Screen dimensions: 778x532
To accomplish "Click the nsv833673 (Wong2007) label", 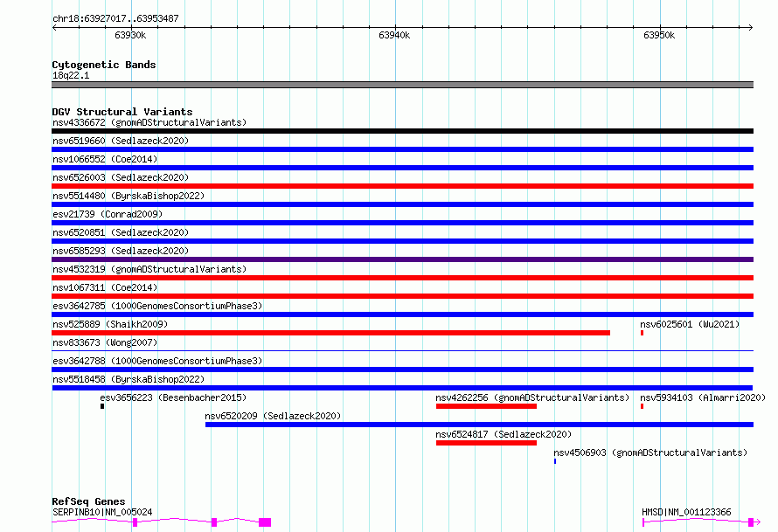I will coord(105,342).
